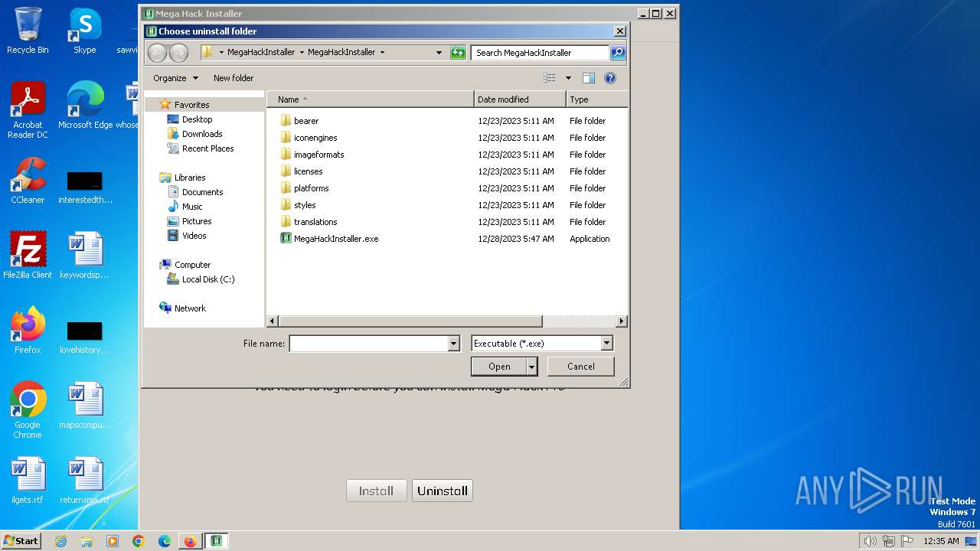
Task: Click the horizontal scrollbar's right arrow
Action: click(621, 321)
